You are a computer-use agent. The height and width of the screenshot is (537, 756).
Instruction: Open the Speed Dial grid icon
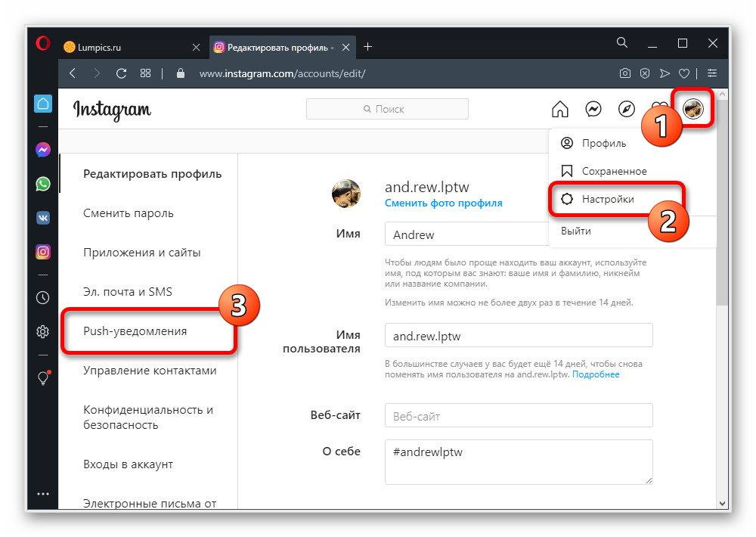coord(145,73)
